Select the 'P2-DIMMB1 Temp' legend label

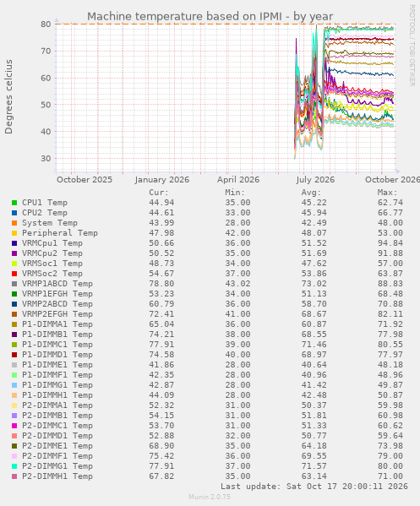[57, 416]
